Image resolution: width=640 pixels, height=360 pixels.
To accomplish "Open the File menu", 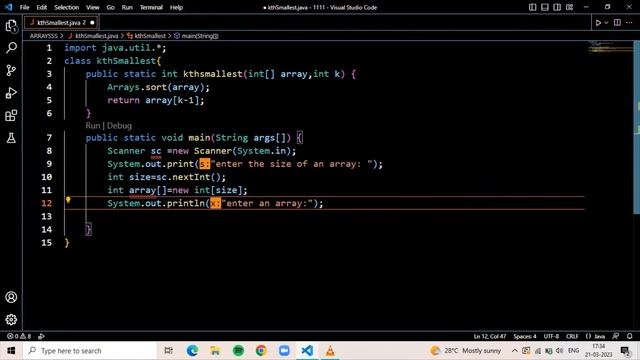I will coord(24,7).
